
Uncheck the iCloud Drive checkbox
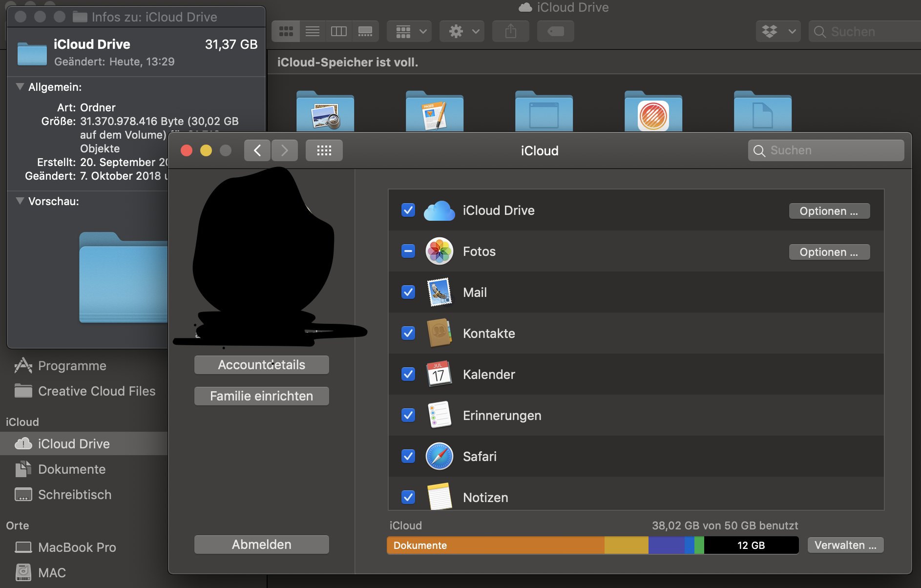pos(408,210)
